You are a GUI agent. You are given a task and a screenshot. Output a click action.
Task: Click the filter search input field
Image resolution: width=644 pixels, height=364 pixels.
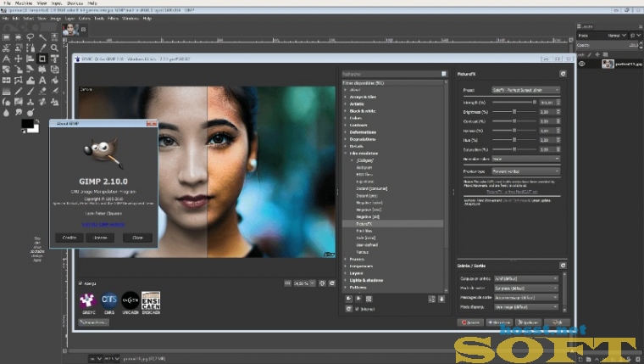(x=391, y=74)
